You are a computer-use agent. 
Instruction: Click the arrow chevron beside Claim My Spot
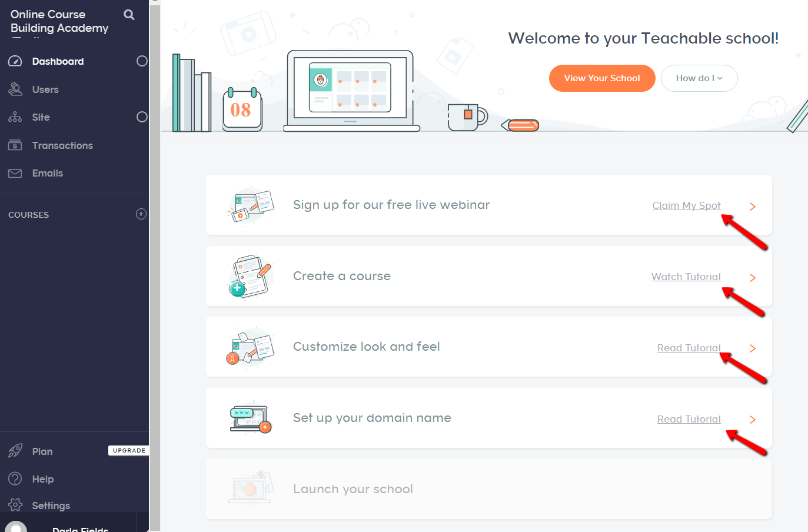pos(753,207)
